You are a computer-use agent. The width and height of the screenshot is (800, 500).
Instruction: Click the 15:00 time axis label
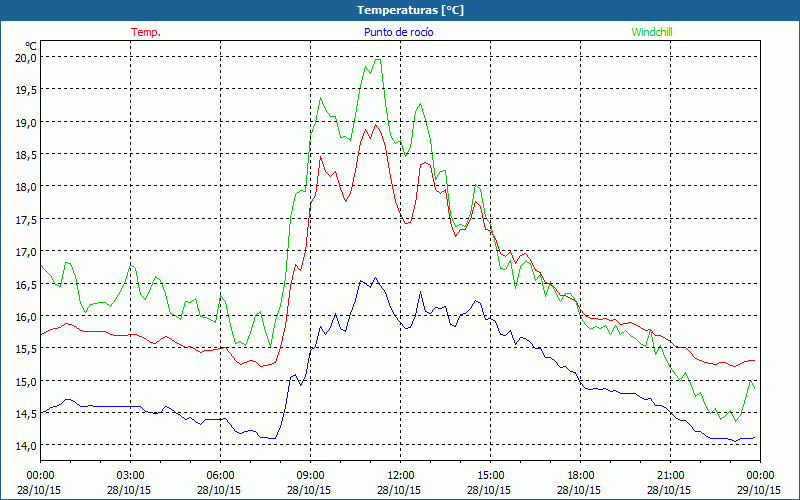[x=491, y=476]
